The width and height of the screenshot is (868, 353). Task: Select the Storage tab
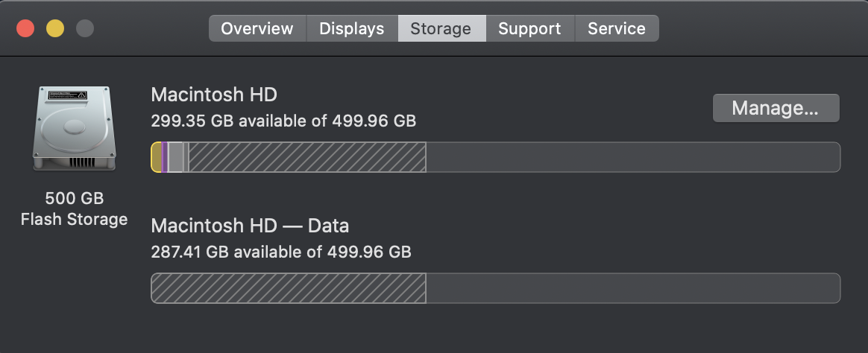pyautogui.click(x=441, y=29)
